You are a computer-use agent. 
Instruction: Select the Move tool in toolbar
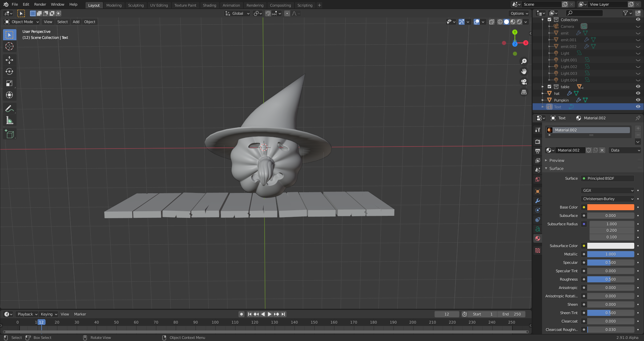coord(9,60)
